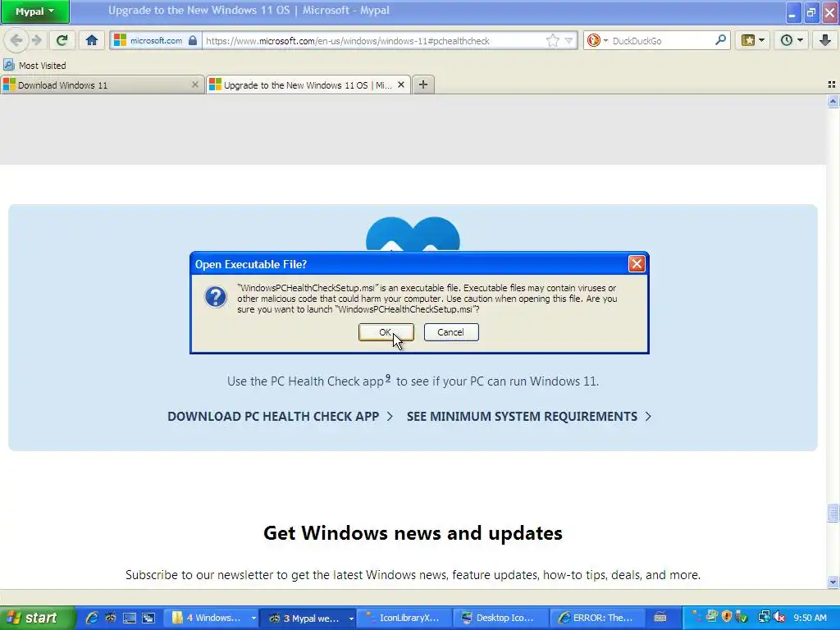Open See Minimum System Requirements link
Screen dimensions: 840x630
click(x=529, y=416)
